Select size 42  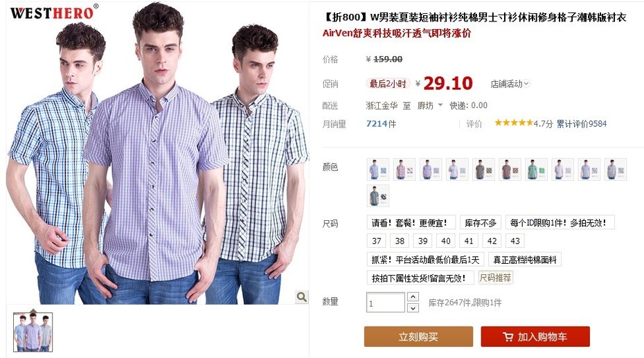click(x=492, y=241)
